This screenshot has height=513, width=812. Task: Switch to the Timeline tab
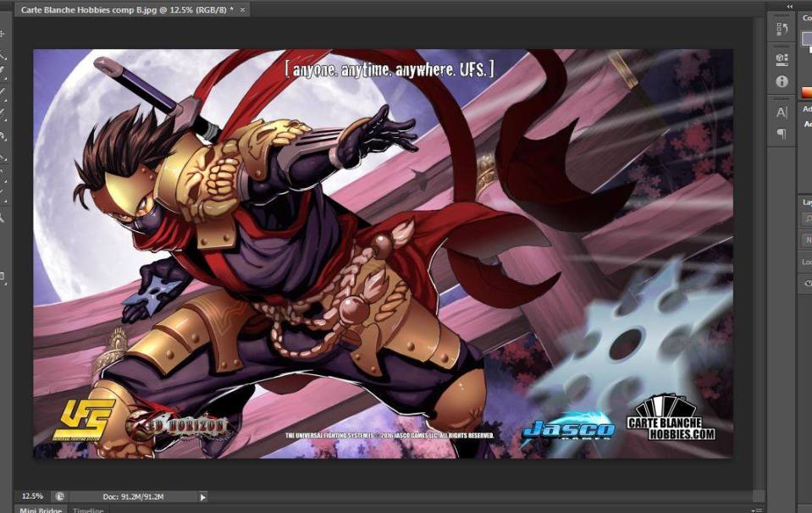[87, 510]
